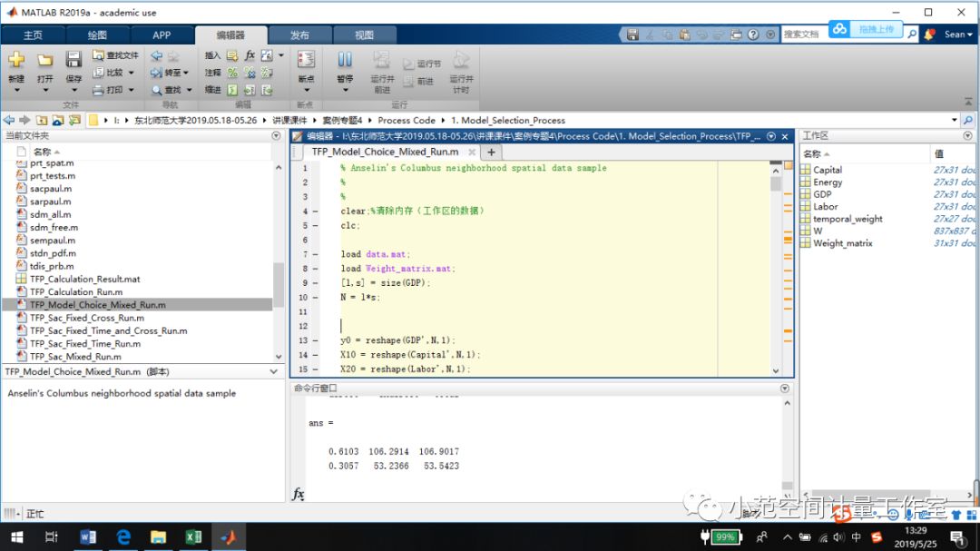Set breakpoint at line 13 dash
980x551 pixels.
click(315, 340)
